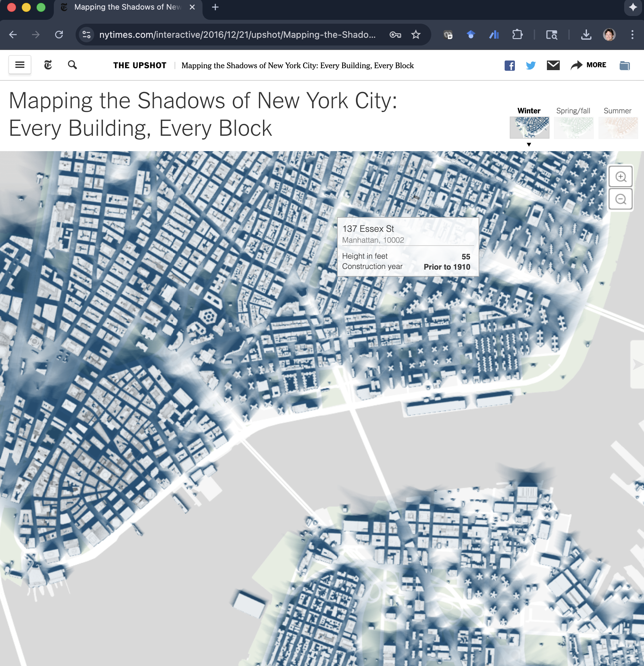Select the Winter season label
Viewport: 644px width, 666px height.
[x=529, y=111]
